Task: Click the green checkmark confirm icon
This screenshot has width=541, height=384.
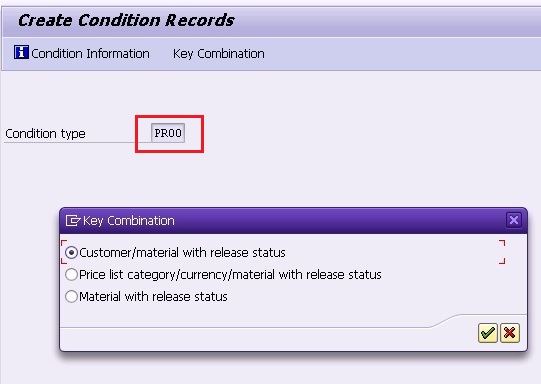Action: [x=488, y=333]
